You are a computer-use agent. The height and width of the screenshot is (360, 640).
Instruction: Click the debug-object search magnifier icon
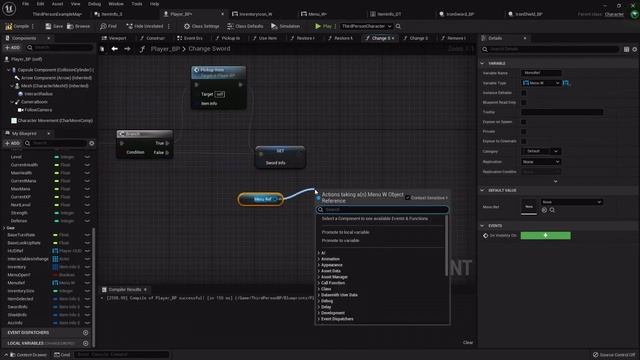click(x=398, y=26)
